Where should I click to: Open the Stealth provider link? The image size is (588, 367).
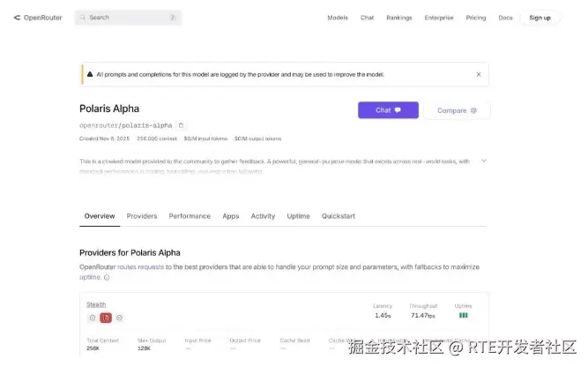pos(96,304)
